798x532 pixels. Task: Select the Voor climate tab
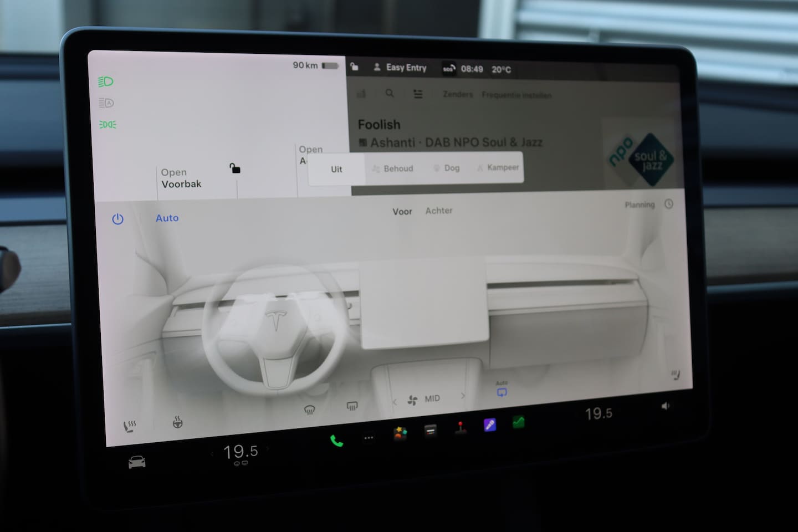(402, 212)
